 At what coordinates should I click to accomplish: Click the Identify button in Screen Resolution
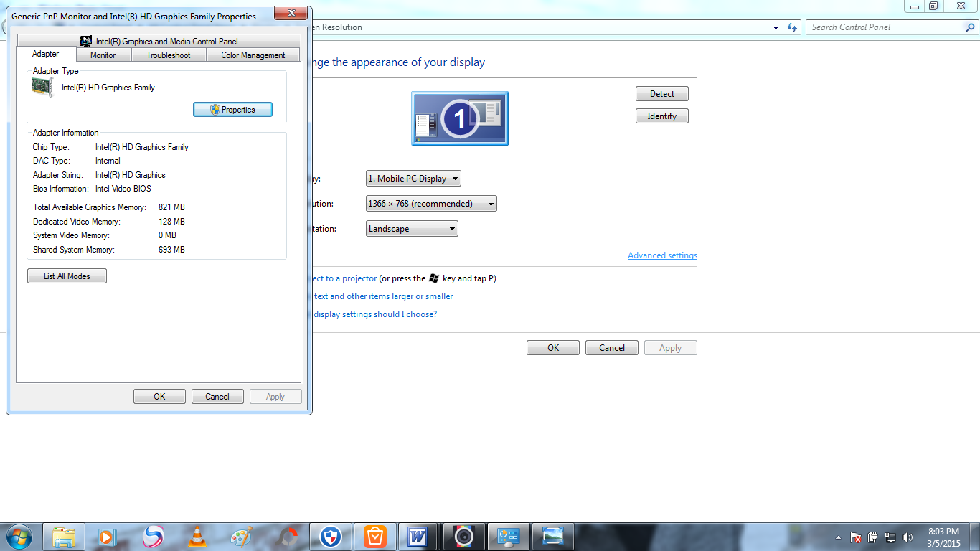click(662, 116)
